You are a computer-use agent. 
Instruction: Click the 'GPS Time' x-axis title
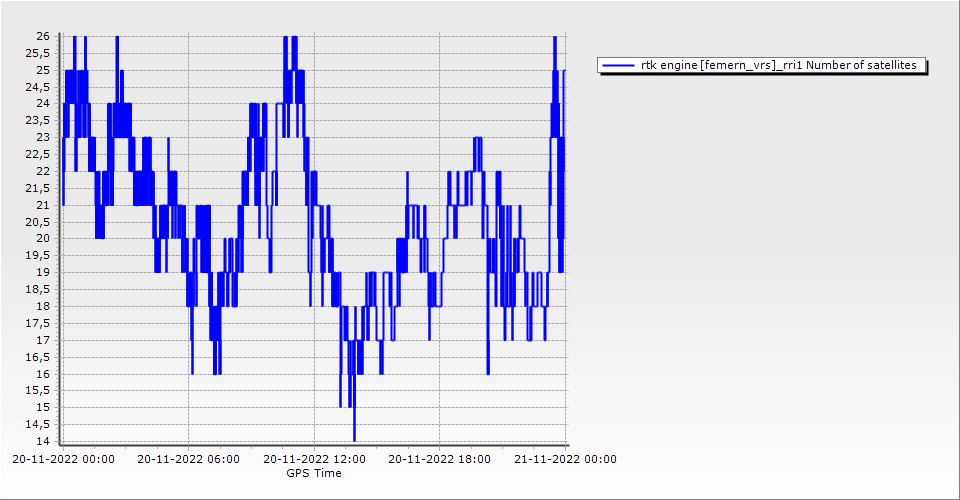coord(314,473)
